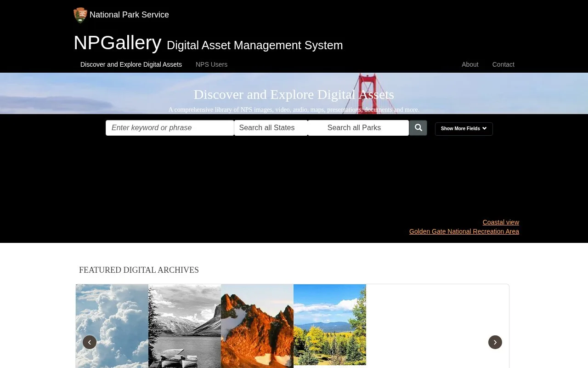588x368 pixels.
Task: Go to previous featured archive slide
Action: 90,342
